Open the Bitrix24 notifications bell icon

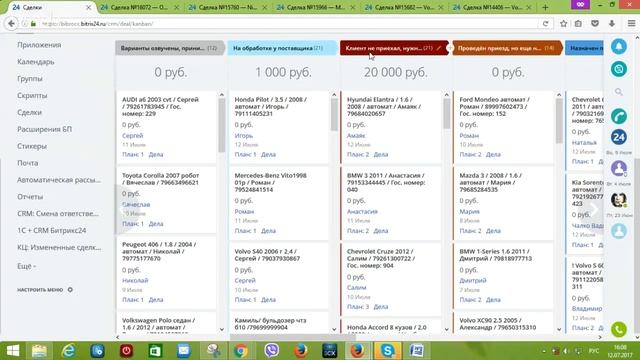pos(619,46)
